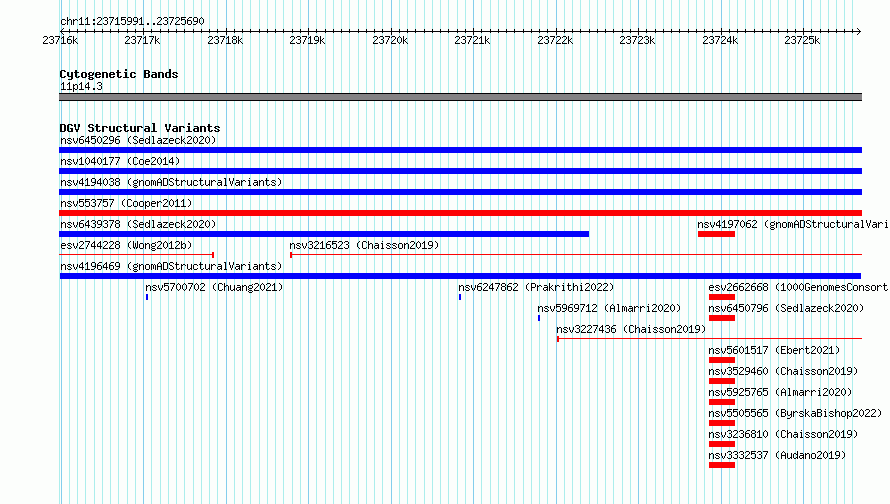This screenshot has width=890, height=504.
Task: Open the nsv6439378 (Sedlazeck2020) label
Action: pos(138,224)
